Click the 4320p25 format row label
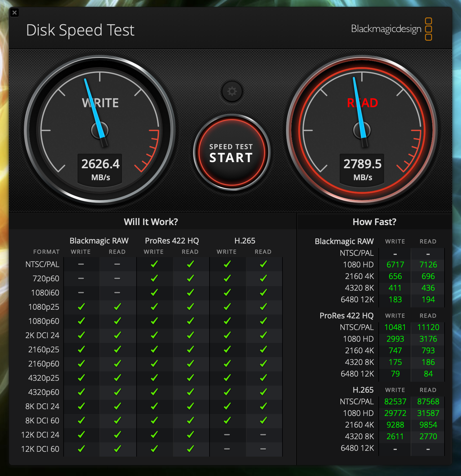The image size is (461, 476). [44, 378]
